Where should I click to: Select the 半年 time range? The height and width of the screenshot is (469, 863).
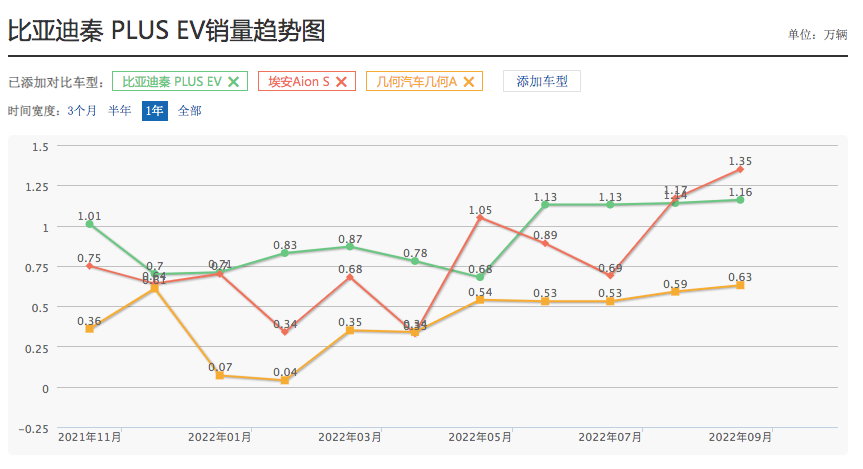coord(119,111)
